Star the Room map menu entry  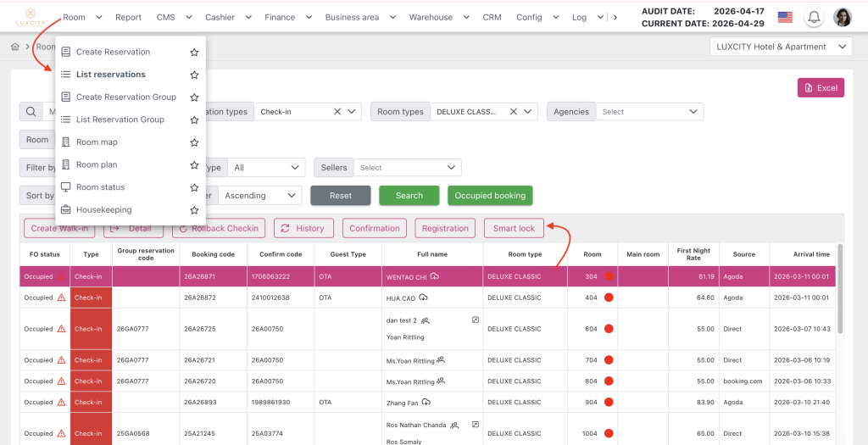(194, 142)
